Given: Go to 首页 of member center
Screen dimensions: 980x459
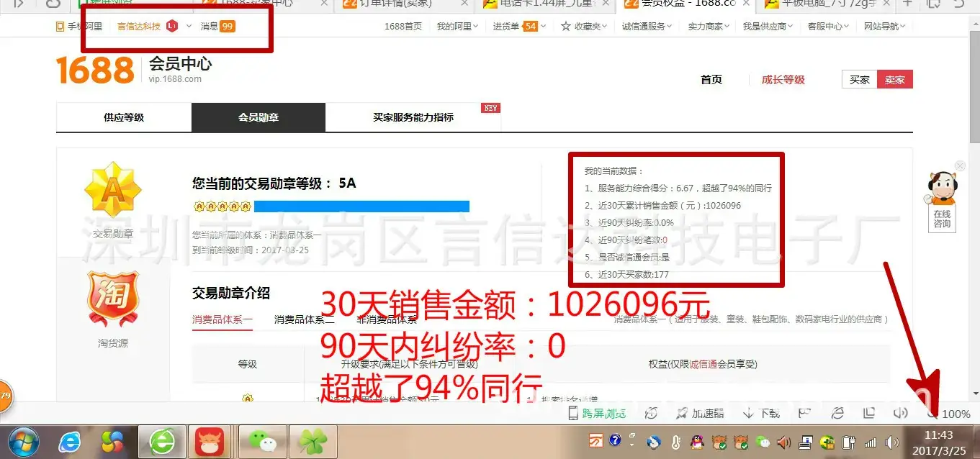Looking at the screenshot, I should (711, 80).
